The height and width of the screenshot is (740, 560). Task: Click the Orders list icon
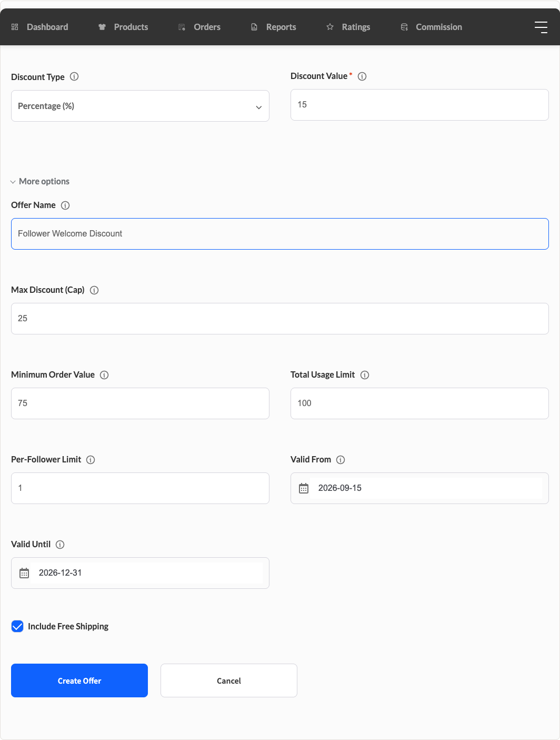pyautogui.click(x=182, y=27)
